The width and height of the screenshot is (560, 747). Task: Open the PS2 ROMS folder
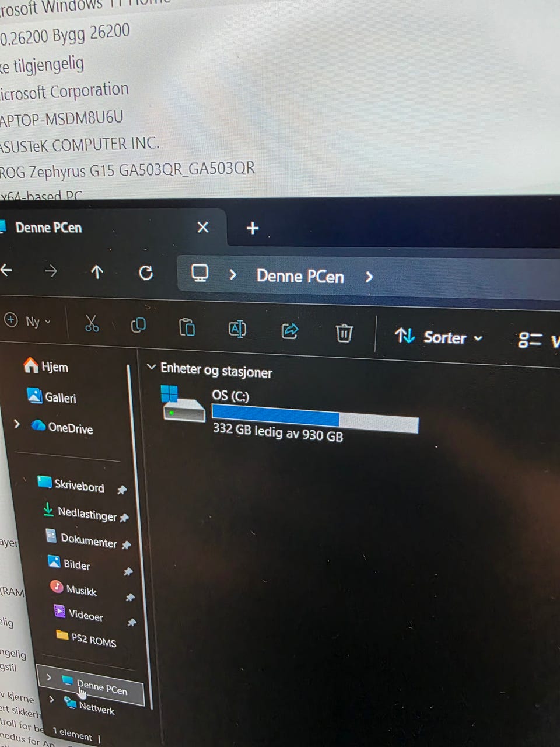(x=86, y=639)
